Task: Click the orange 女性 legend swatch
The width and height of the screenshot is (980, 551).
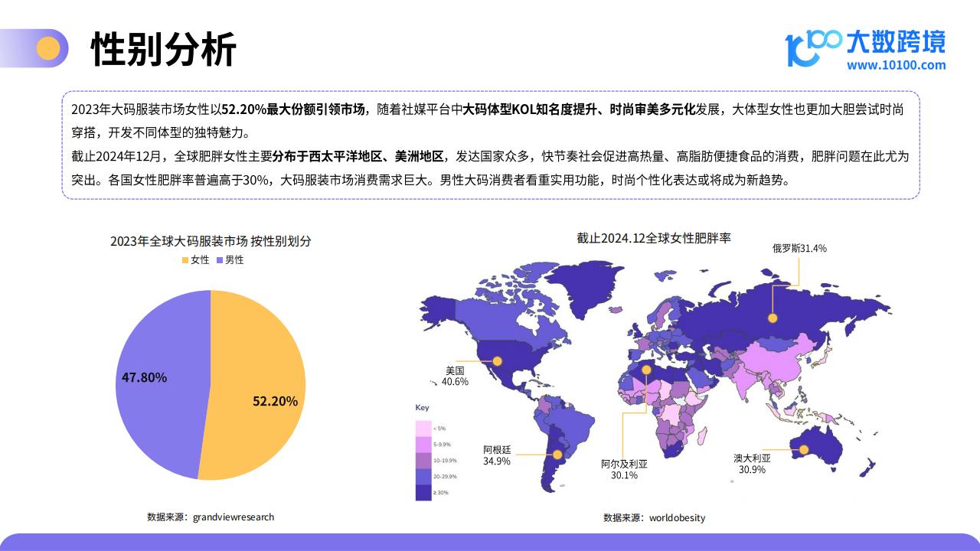Action: click(x=185, y=260)
